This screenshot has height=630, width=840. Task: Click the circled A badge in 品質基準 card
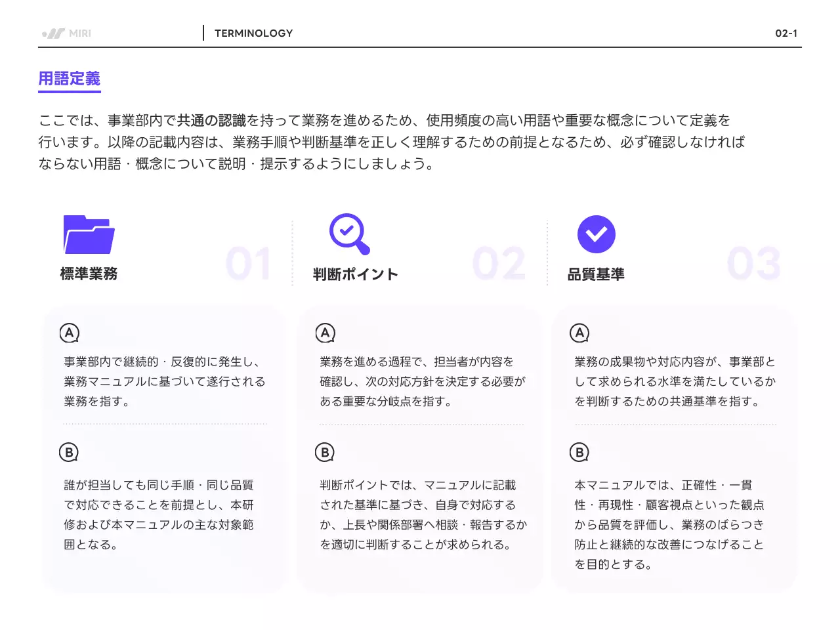[579, 333]
